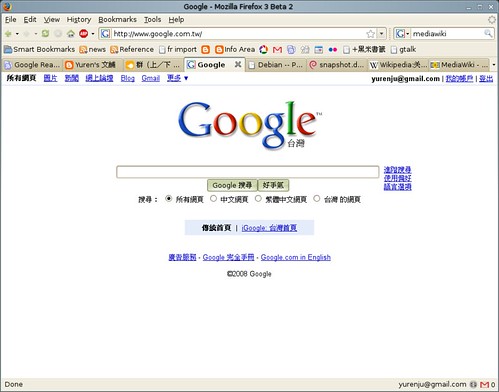Open the news feed bookmark
The width and height of the screenshot is (499, 392).
[x=93, y=50]
